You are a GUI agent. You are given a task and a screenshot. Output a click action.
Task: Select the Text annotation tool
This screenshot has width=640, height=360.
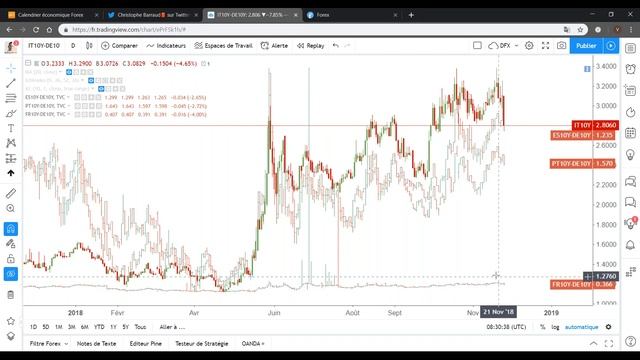click(x=11, y=128)
